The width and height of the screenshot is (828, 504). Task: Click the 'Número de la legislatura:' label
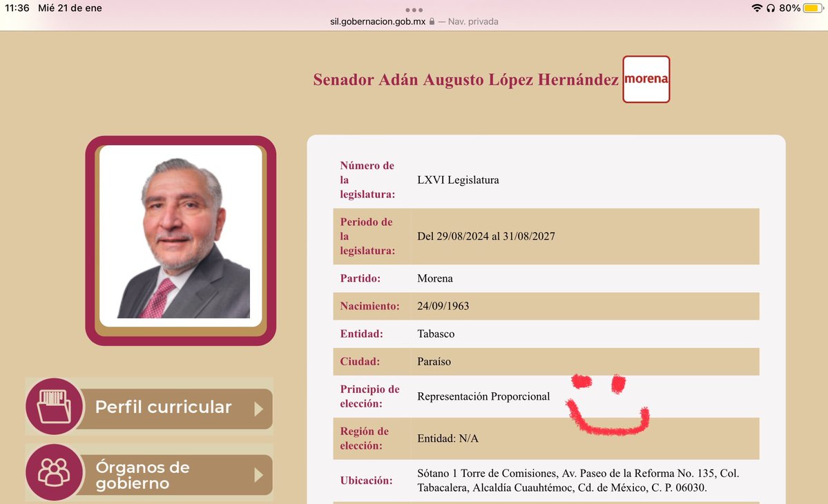click(367, 180)
